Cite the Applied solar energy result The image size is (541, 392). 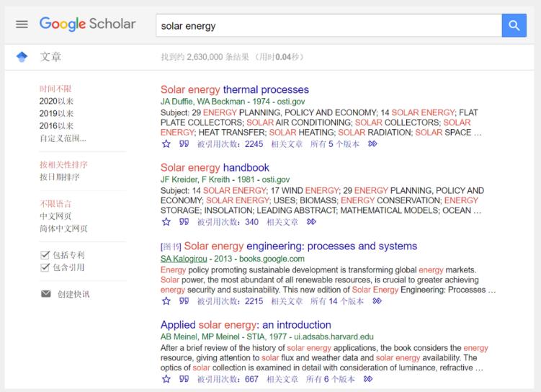184,379
